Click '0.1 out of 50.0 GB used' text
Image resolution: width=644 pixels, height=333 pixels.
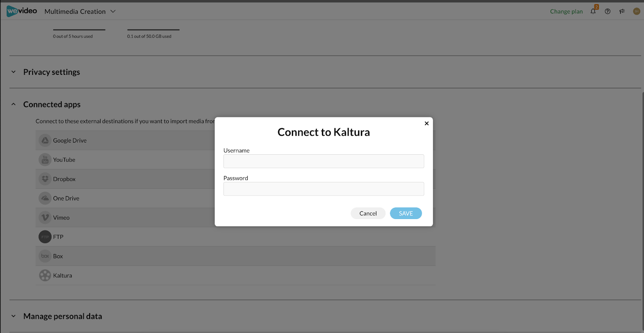pyautogui.click(x=149, y=36)
